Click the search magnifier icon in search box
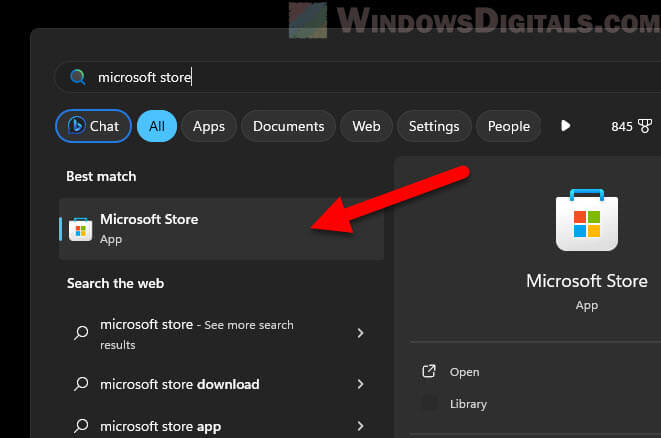Image resolution: width=661 pixels, height=438 pixels. 78,77
